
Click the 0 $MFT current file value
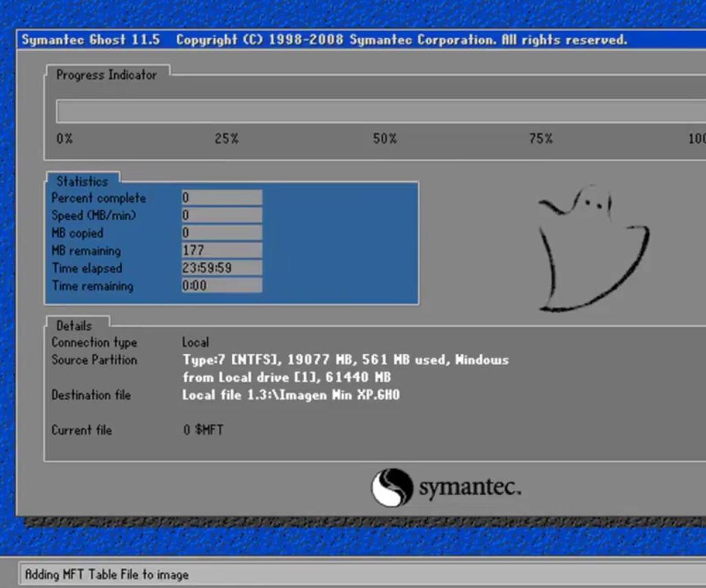[x=203, y=430]
